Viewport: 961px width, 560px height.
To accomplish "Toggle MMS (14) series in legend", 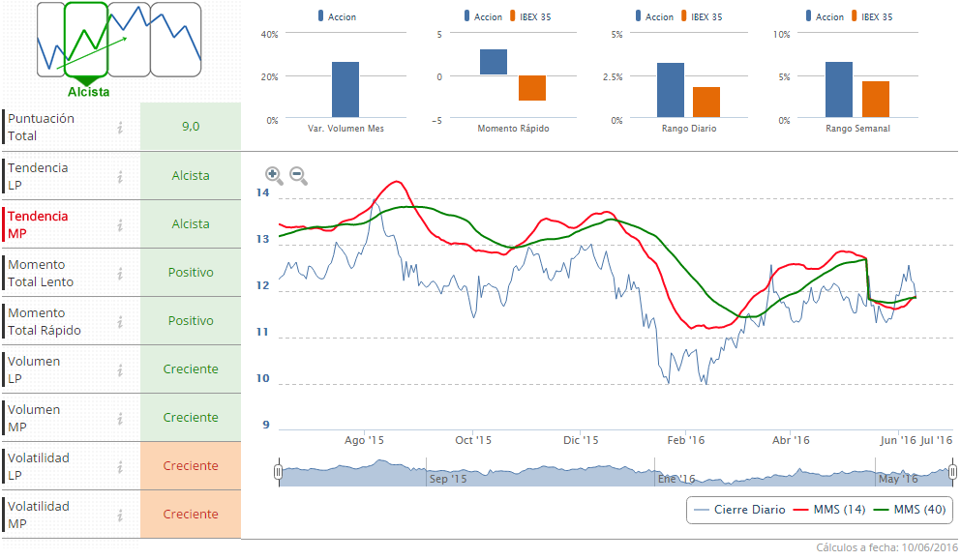I will [829, 510].
